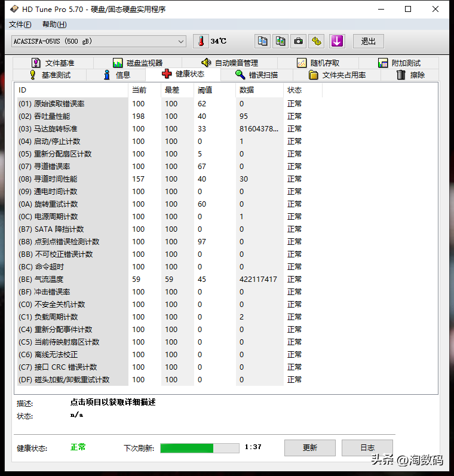Screen dimensions: 454x476
Task: Open the drive selection dropdown ACASISFA-05US
Action: click(99, 41)
